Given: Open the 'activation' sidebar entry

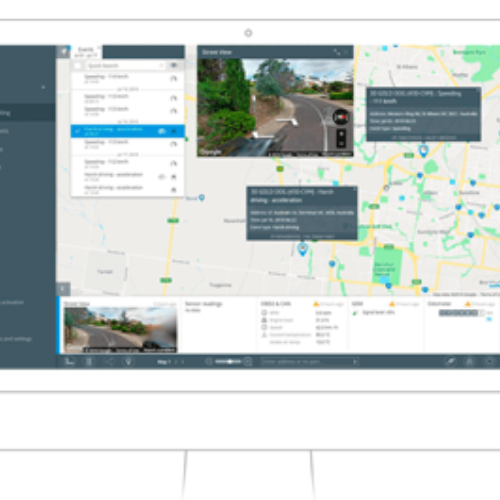Looking at the screenshot, I should click(x=12, y=302).
